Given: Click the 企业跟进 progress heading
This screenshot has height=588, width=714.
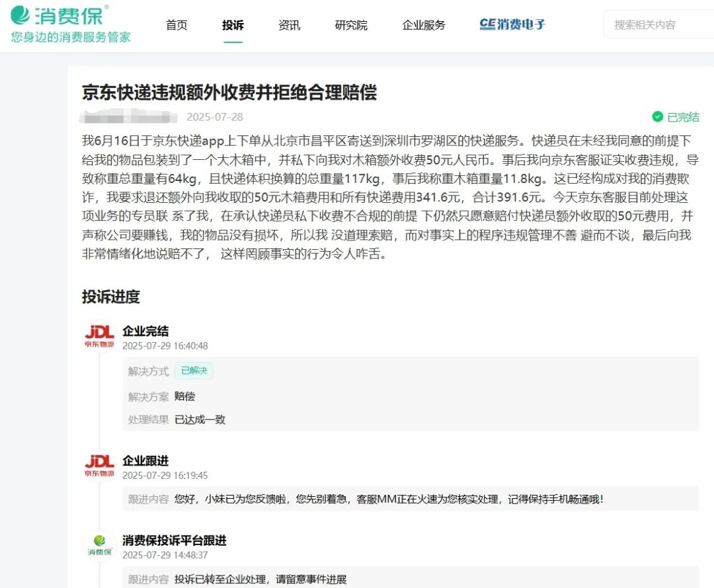Looking at the screenshot, I should (x=145, y=460).
